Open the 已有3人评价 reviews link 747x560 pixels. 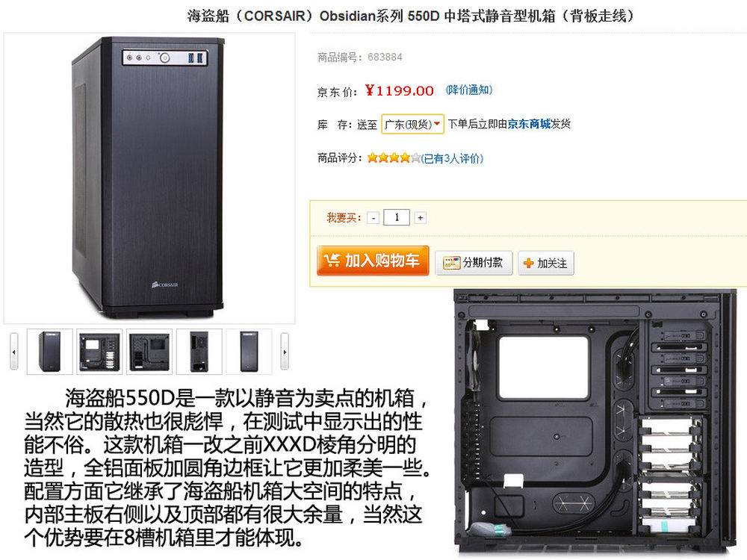click(x=452, y=158)
